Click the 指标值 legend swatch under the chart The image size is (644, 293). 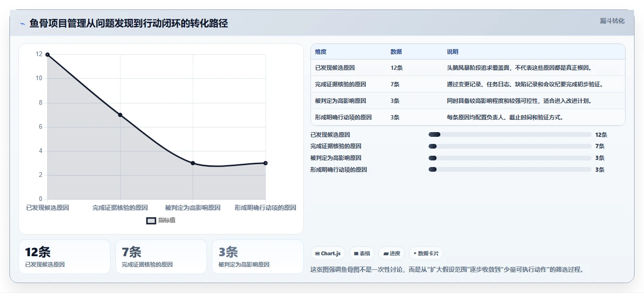coord(151,220)
